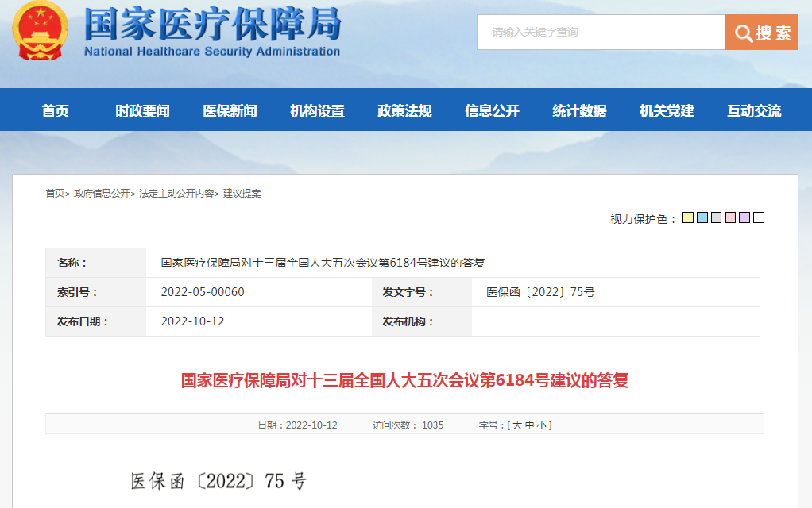Click the red article headline

pos(404,381)
